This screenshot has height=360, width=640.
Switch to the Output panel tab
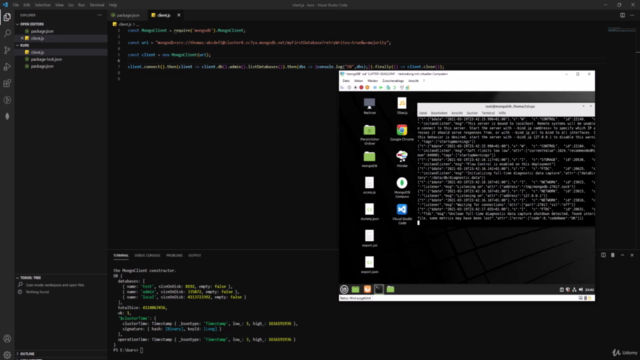[x=195, y=256]
